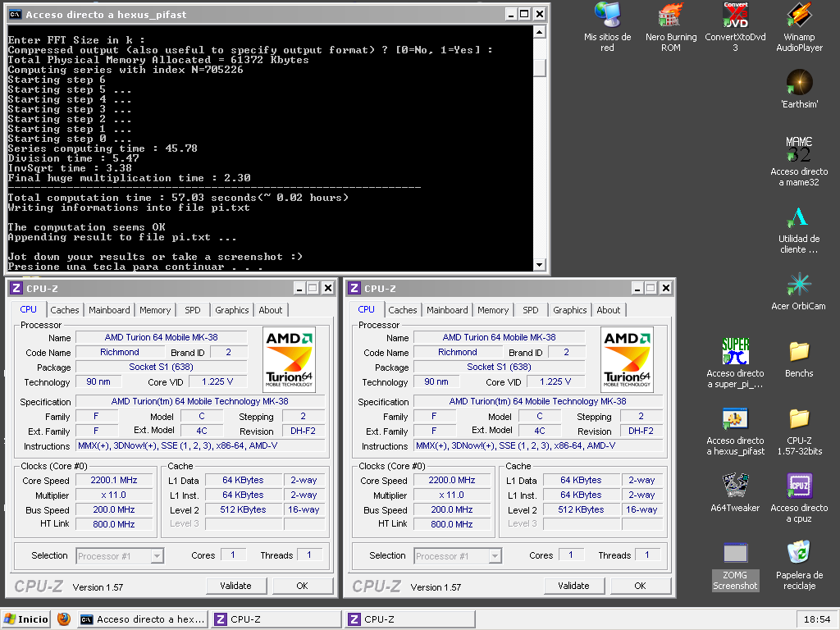Click HT Link 800.0 MHz value in right CPU-Z
This screenshot has height=630, width=840.
[452, 524]
